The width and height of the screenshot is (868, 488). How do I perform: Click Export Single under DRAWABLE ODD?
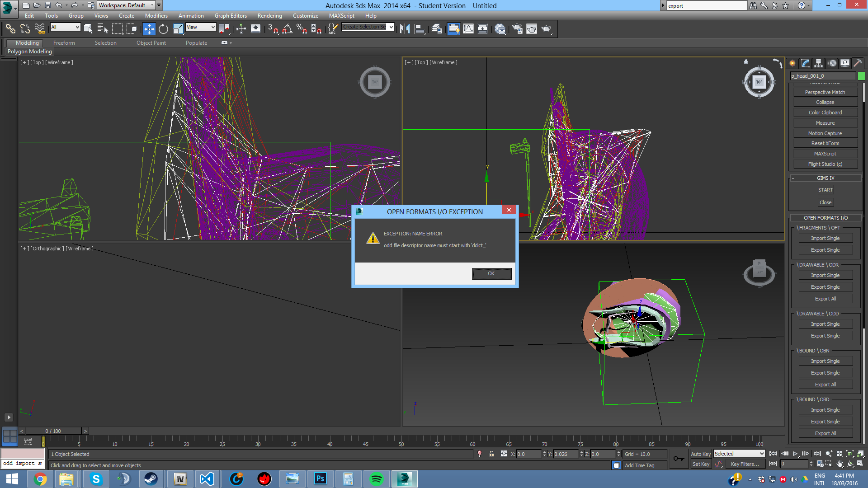click(825, 336)
